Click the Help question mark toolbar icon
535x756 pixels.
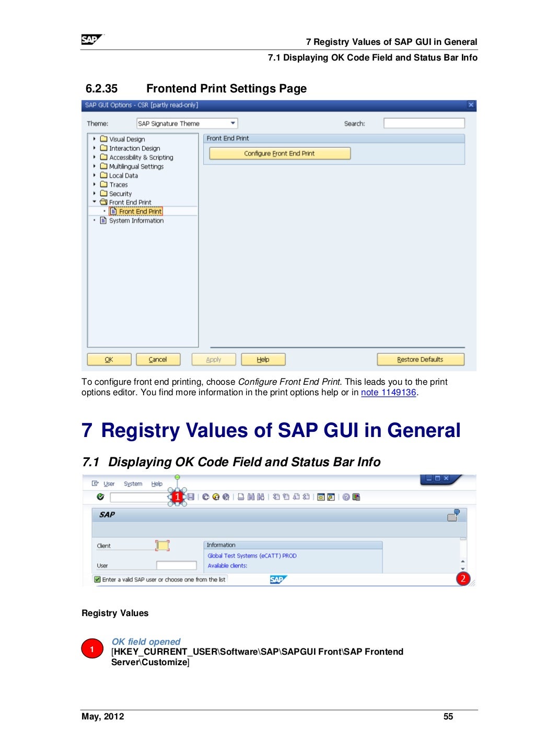click(x=346, y=497)
